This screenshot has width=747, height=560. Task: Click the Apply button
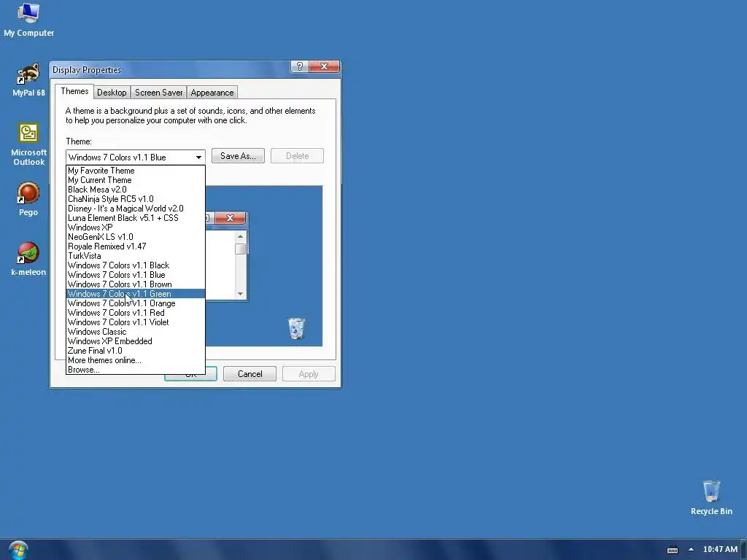click(309, 374)
